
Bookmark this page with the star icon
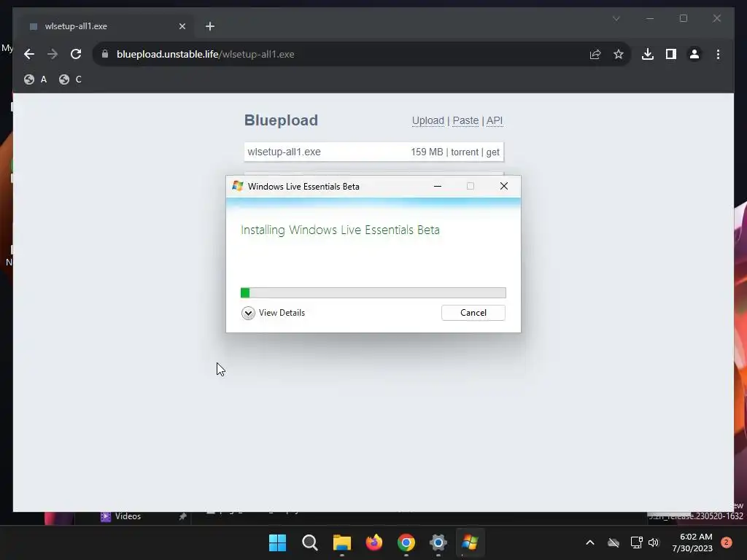pos(619,54)
